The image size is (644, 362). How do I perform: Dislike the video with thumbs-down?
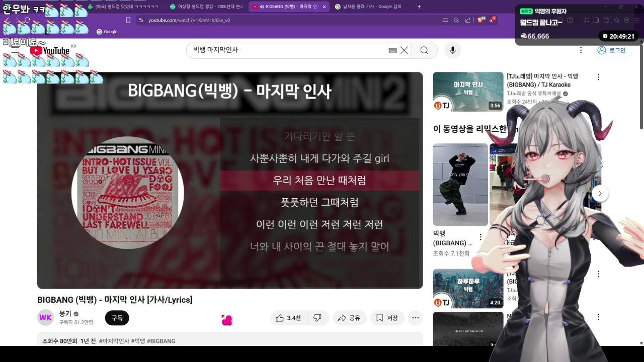[x=317, y=318]
